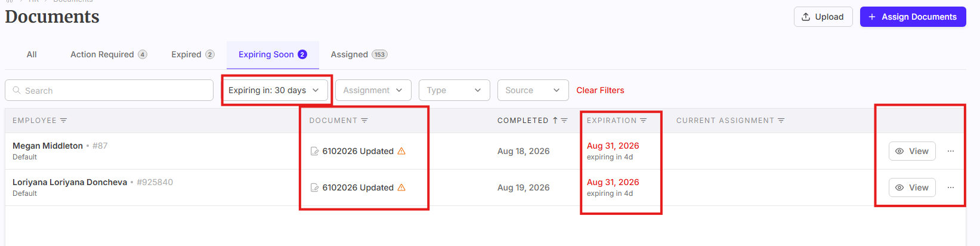This screenshot has height=246, width=980.
Task: Open more options for Megan Middleton row
Action: [x=951, y=151]
